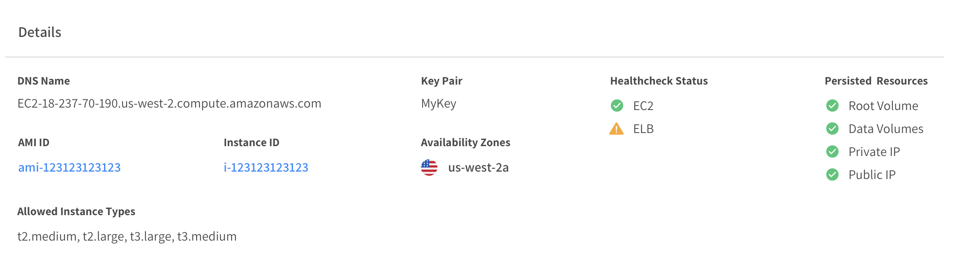The height and width of the screenshot is (280, 980).
Task: Click the Data Volumes green check icon
Action: 832,129
